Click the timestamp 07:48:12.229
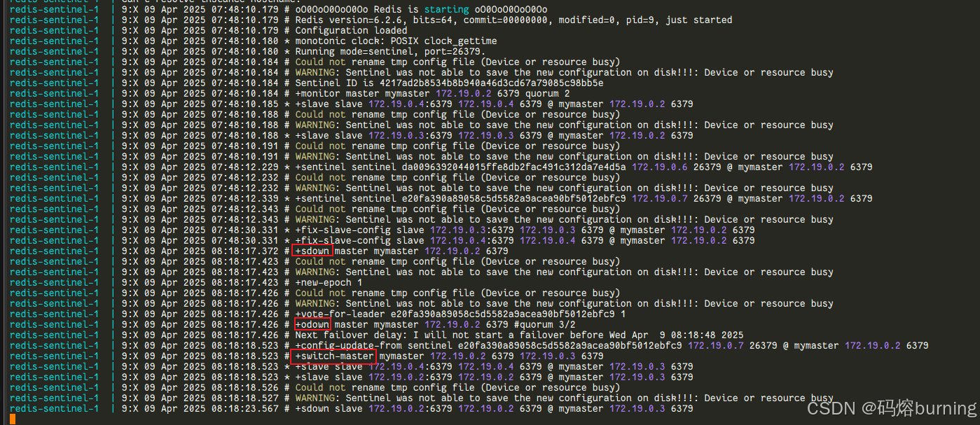Image resolution: width=980 pixels, height=425 pixels. coord(244,167)
